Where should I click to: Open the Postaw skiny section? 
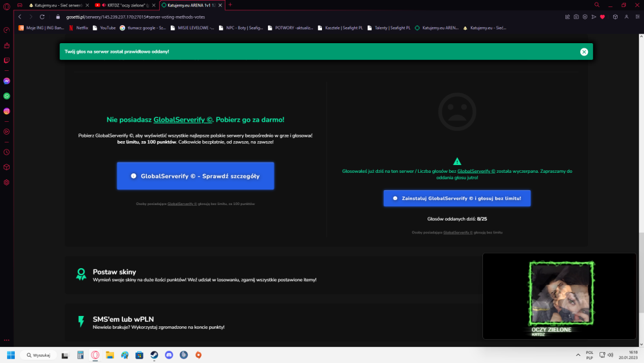274,275
